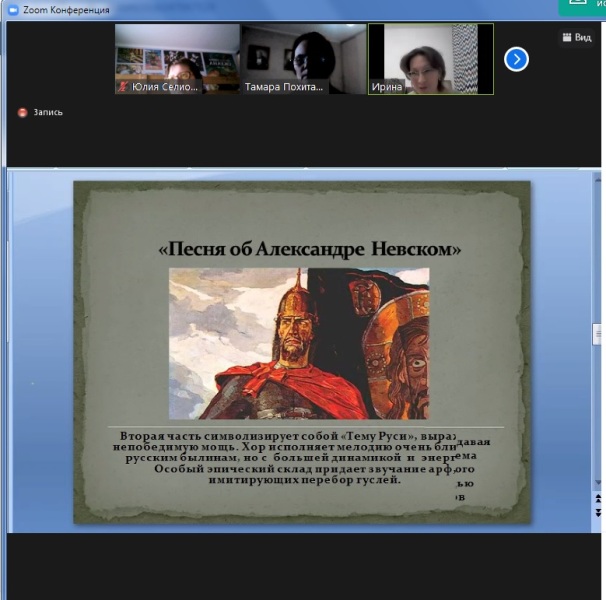Click the Запись recording label
The width and height of the screenshot is (606, 600).
pos(48,112)
